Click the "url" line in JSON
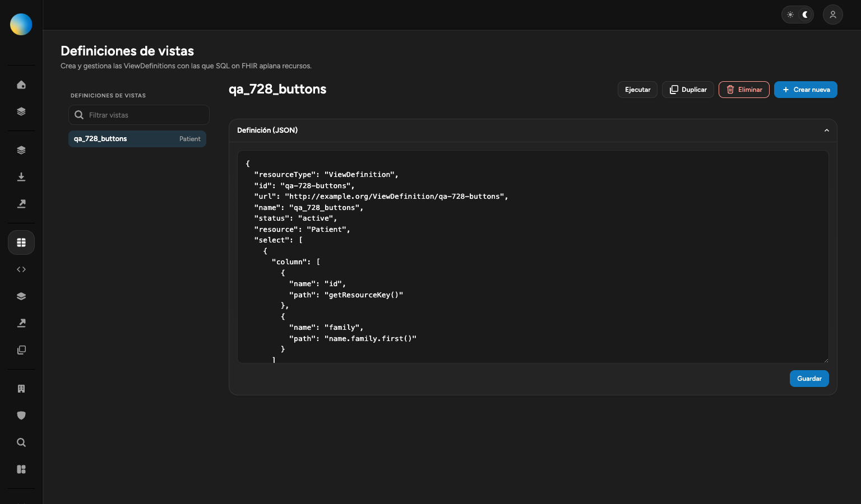The image size is (861, 504). [x=381, y=197]
